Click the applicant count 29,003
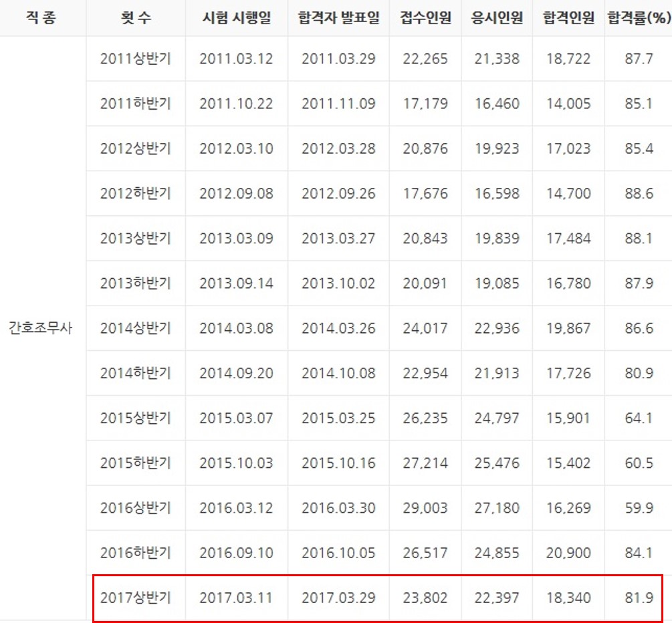The image size is (672, 623). (425, 508)
